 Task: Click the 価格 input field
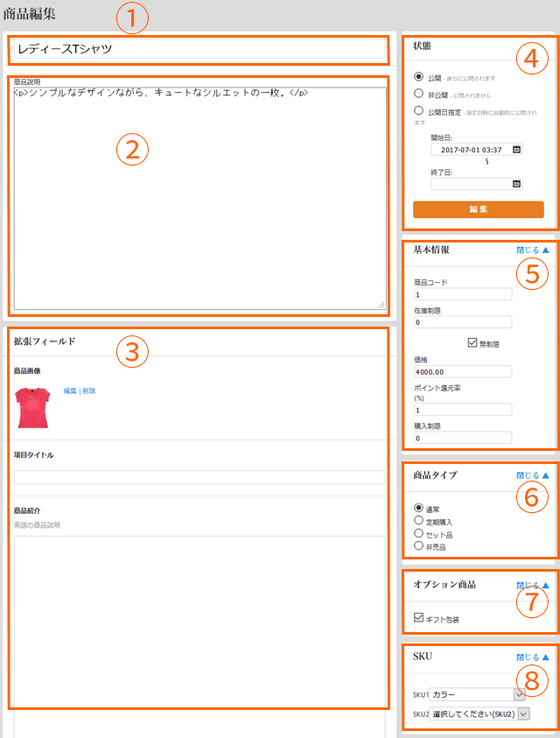click(x=462, y=371)
